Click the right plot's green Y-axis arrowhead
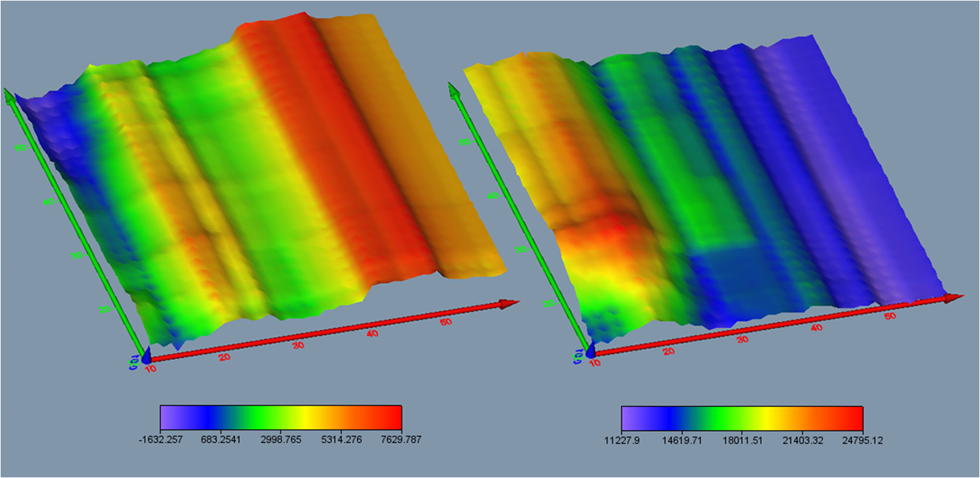The image size is (980, 478). (x=452, y=90)
